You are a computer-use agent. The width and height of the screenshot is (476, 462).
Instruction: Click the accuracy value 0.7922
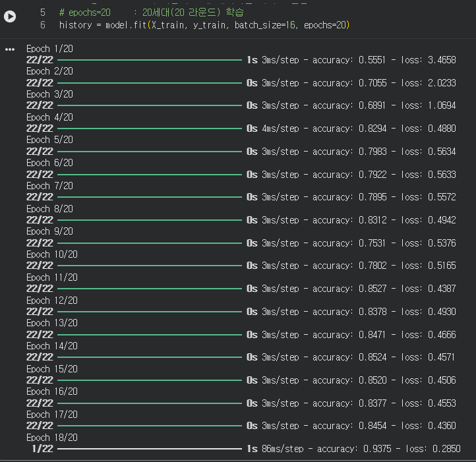click(x=372, y=175)
